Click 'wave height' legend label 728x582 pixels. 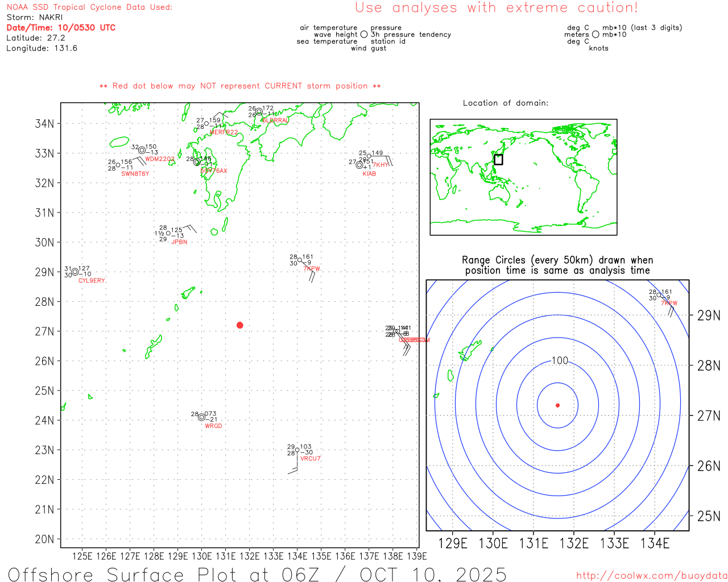pos(336,35)
